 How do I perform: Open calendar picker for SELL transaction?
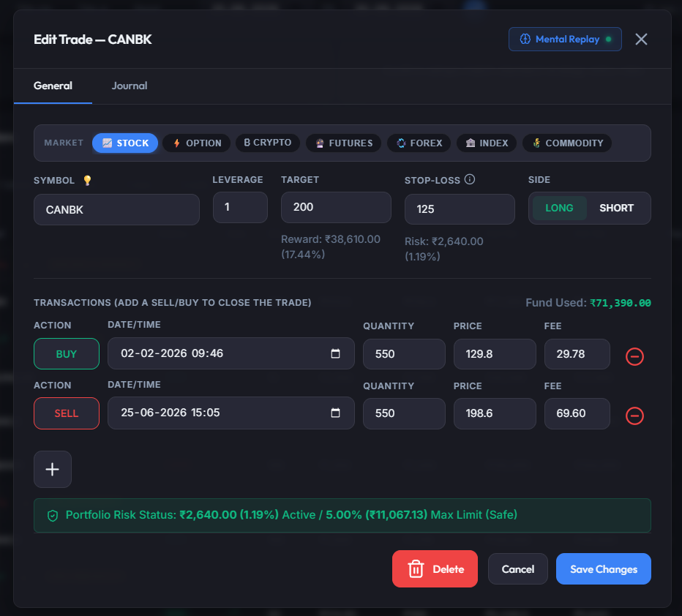[335, 413]
